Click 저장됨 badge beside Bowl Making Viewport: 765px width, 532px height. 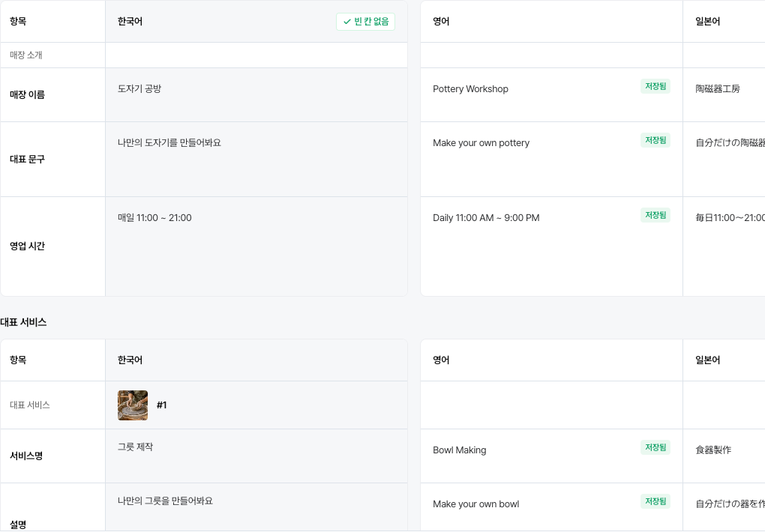point(655,447)
